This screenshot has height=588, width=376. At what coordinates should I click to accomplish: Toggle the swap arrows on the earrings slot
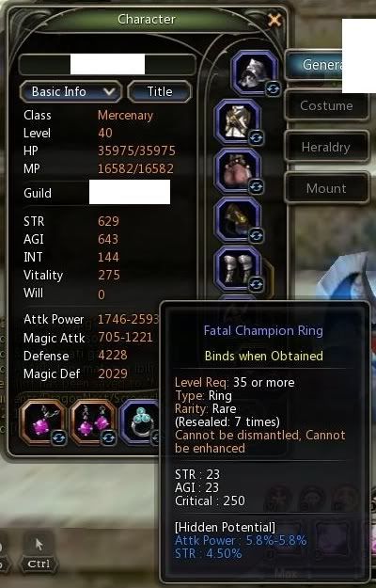(109, 437)
